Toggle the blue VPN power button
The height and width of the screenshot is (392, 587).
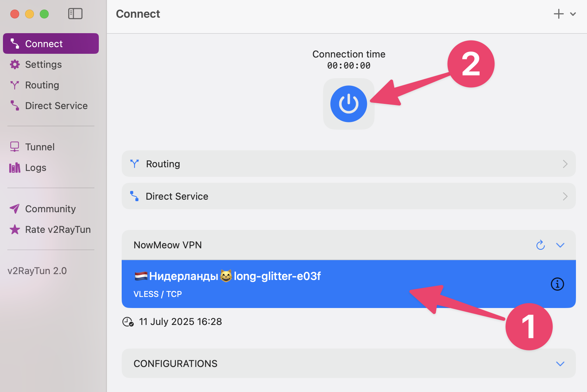pyautogui.click(x=348, y=104)
